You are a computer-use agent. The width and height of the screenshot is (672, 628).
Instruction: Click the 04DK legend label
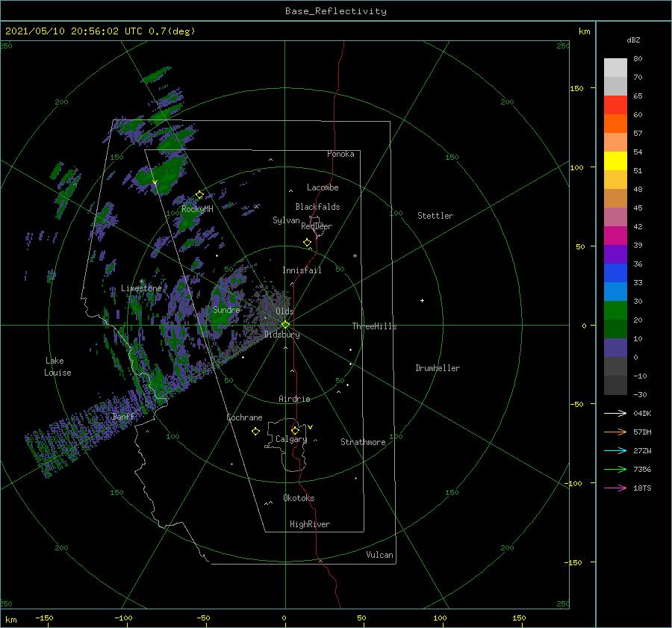pyautogui.click(x=642, y=413)
